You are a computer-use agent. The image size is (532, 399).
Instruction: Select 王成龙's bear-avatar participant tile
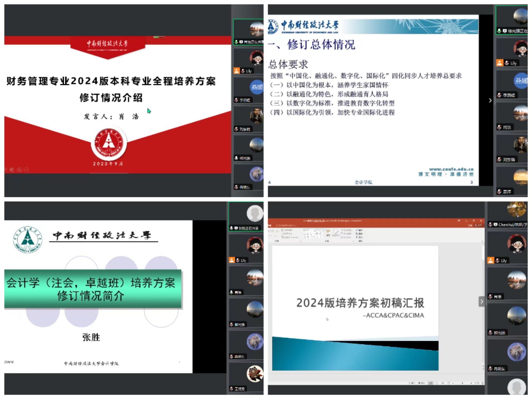[x=254, y=374]
